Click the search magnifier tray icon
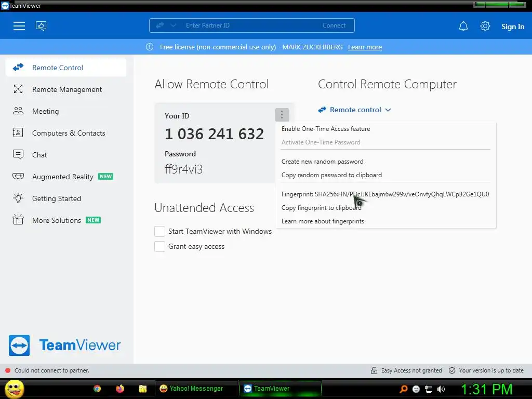 pyautogui.click(x=404, y=389)
